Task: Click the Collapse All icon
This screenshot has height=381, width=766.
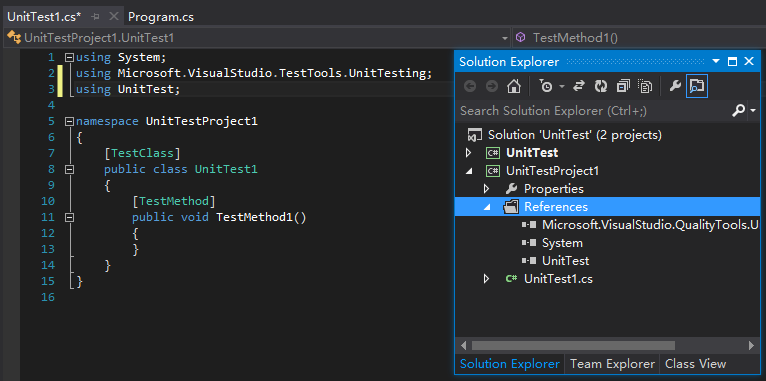Action: tap(623, 86)
